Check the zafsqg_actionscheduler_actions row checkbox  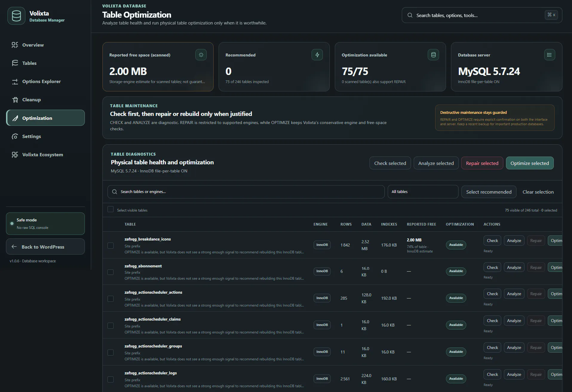(x=111, y=299)
